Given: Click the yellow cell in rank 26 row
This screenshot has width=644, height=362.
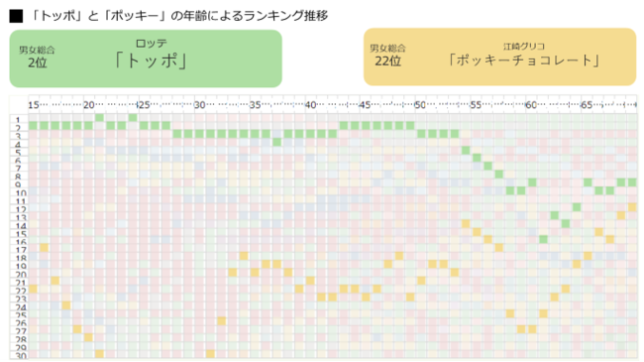Looking at the screenshot, I should [221, 321].
